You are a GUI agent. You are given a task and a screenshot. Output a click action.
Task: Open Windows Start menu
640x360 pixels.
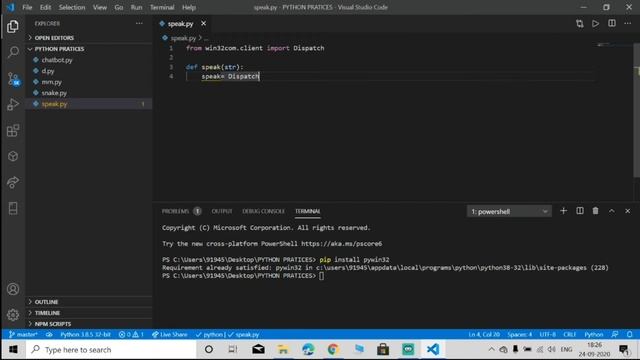(13, 349)
